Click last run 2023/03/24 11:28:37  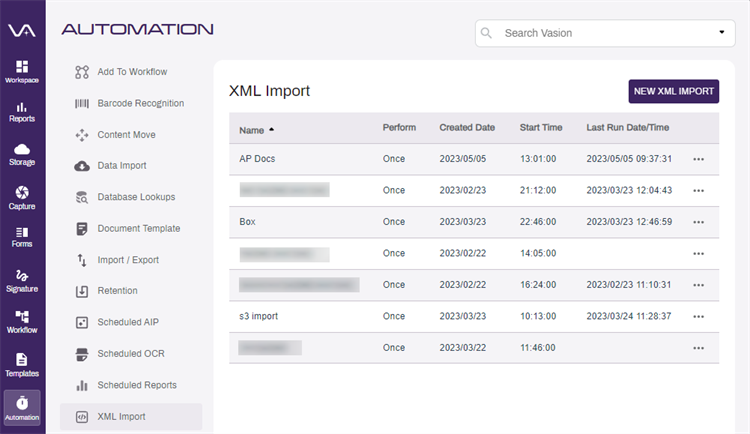629,316
